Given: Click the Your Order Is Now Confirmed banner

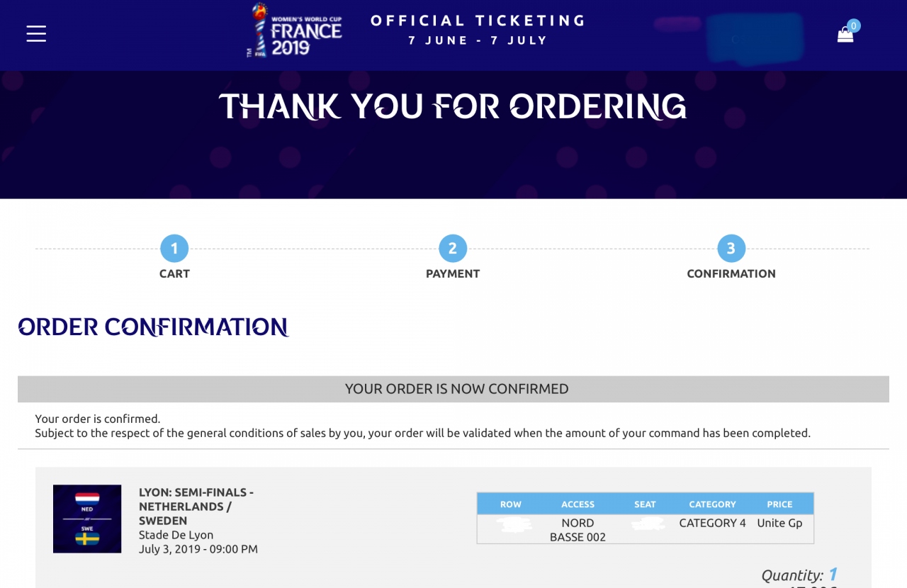Looking at the screenshot, I should point(453,389).
